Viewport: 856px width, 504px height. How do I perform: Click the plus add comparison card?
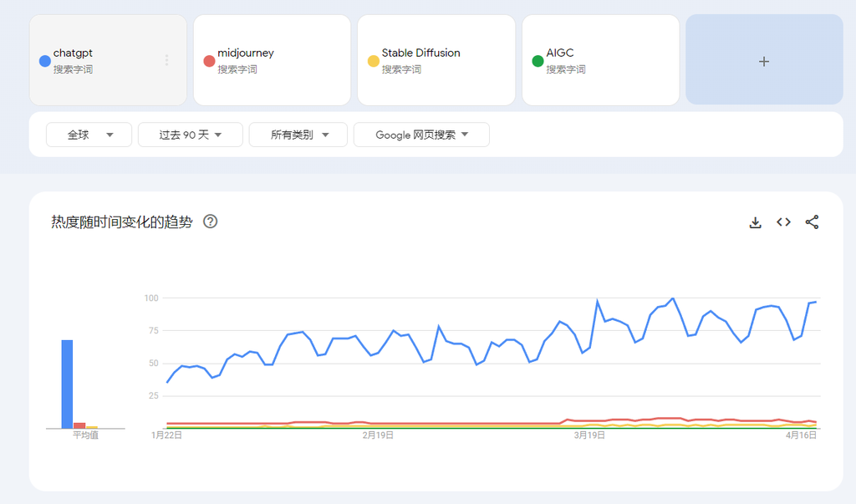[764, 59]
